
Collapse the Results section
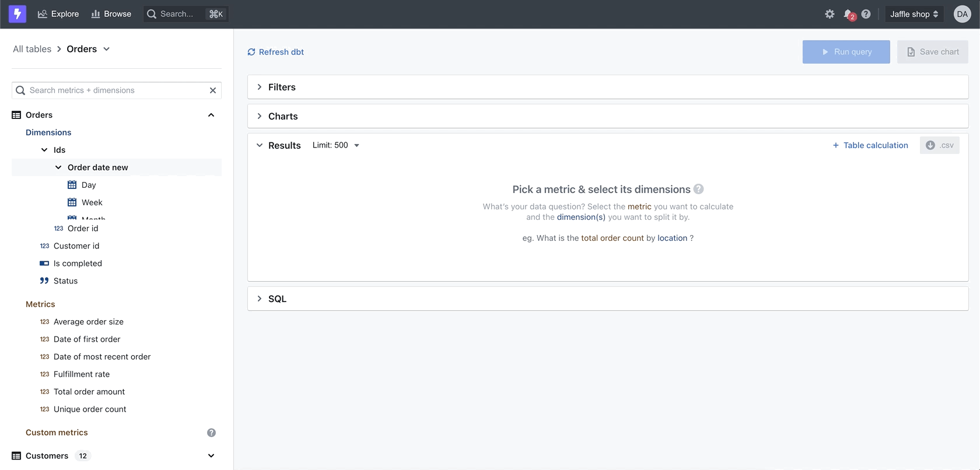pyautogui.click(x=260, y=145)
